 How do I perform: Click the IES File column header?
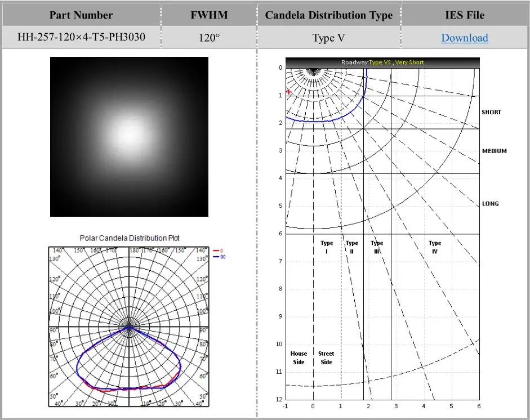point(464,15)
